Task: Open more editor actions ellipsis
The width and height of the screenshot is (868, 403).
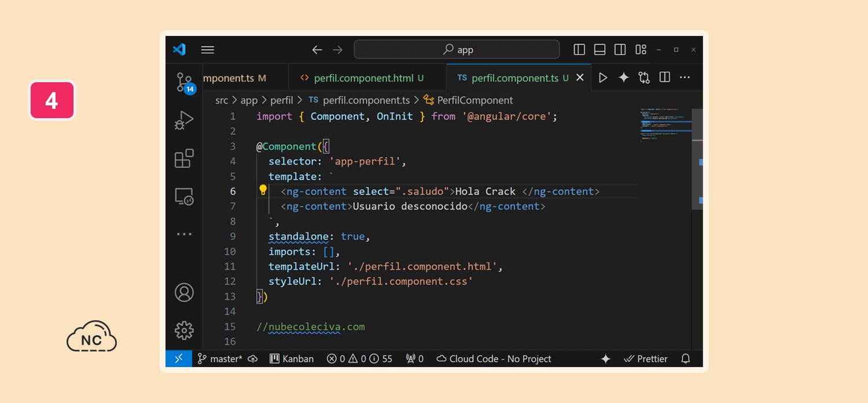Action: (x=685, y=78)
